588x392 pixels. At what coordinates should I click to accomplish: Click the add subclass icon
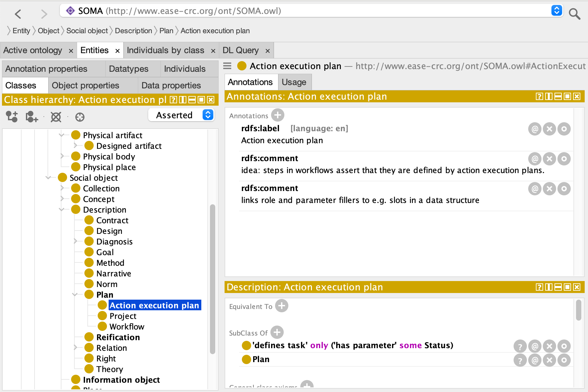point(12,117)
